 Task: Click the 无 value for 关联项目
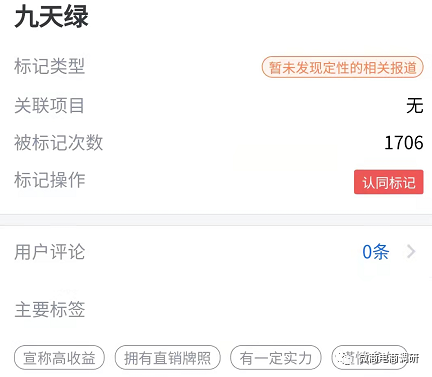(415, 105)
